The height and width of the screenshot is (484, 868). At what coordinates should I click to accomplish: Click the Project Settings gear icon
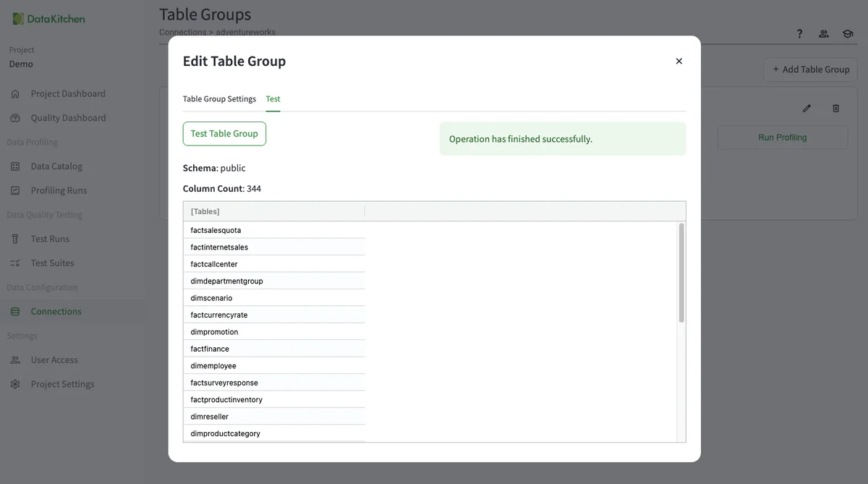(15, 384)
